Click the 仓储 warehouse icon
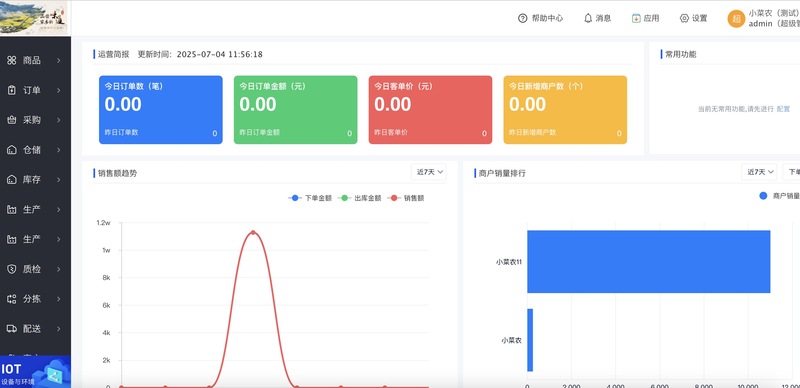The width and height of the screenshot is (800, 388). [12, 150]
